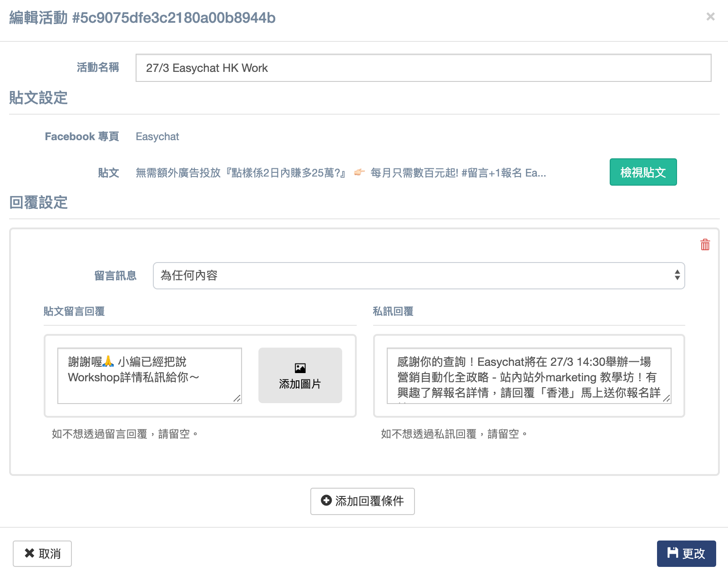This screenshot has height=576, width=728.
Task: Click the 貼文設定 section heading
Action: 39,98
